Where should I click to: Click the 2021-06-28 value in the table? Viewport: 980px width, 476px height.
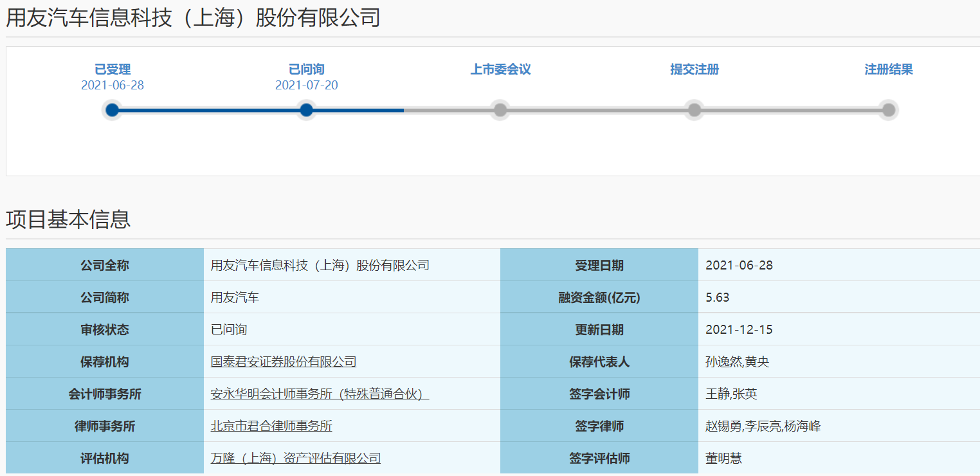[739, 265]
